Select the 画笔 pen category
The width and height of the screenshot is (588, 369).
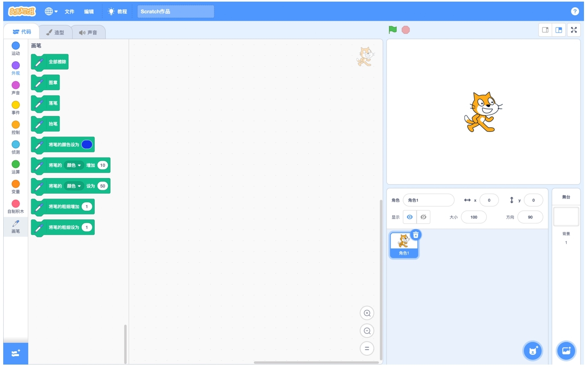[x=16, y=226]
